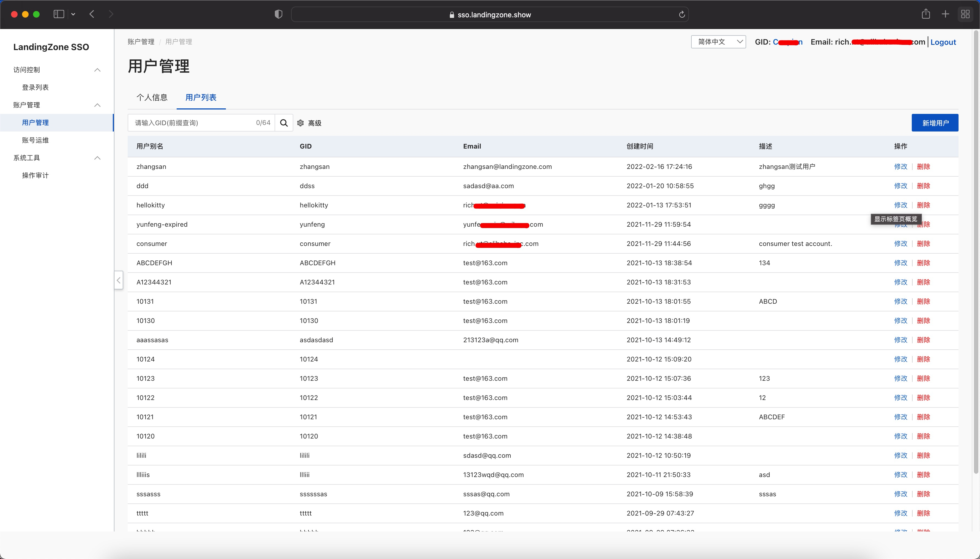Open advanced filter gear icon
The width and height of the screenshot is (980, 559).
pyautogui.click(x=300, y=123)
